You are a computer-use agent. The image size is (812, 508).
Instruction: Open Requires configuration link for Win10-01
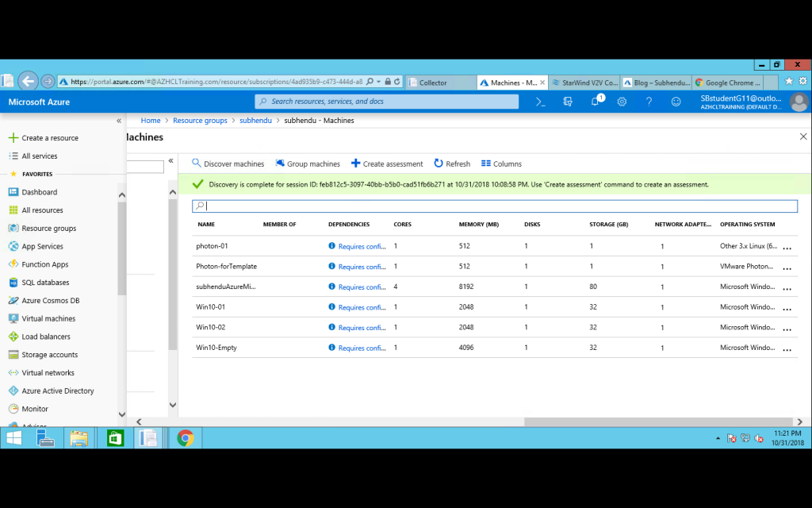(x=362, y=307)
